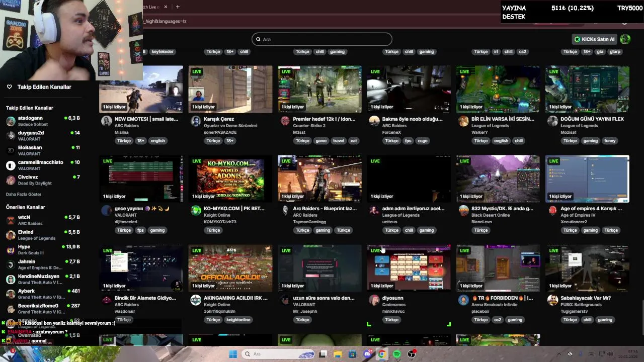Open Hype's avatar in recommended channels
This screenshot has height=362, width=644.
(11, 250)
